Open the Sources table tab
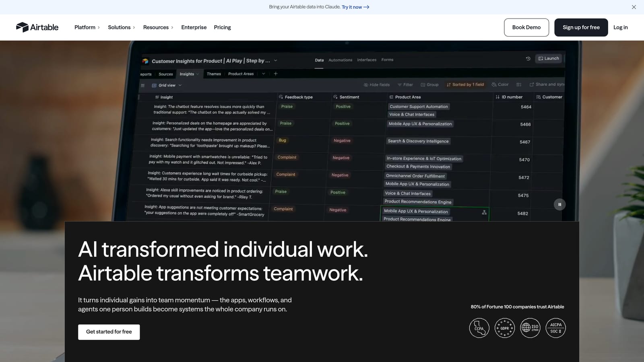Screen dimensions: 644x362 (165, 74)
